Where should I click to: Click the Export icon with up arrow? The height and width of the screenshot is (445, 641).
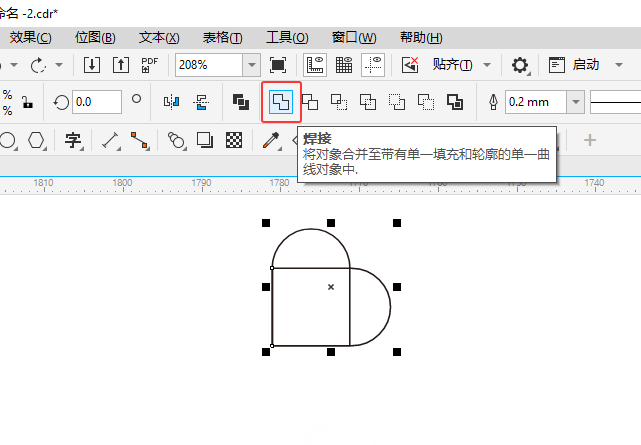coord(121,65)
